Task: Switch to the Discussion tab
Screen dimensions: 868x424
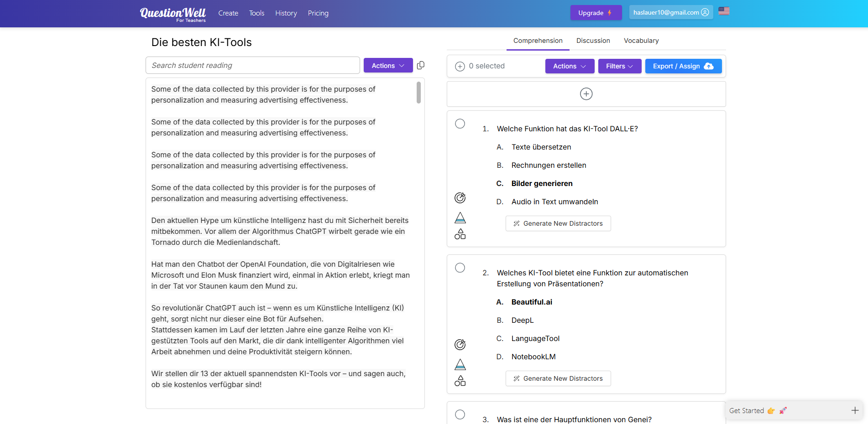Action: coord(593,41)
